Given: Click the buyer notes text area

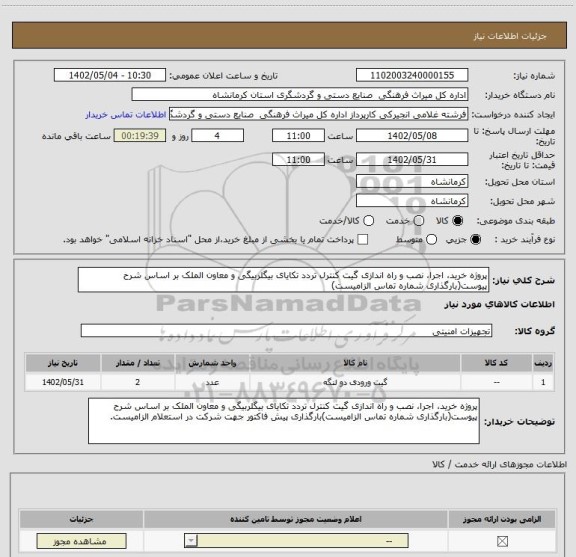Looking at the screenshot, I should click(284, 421).
